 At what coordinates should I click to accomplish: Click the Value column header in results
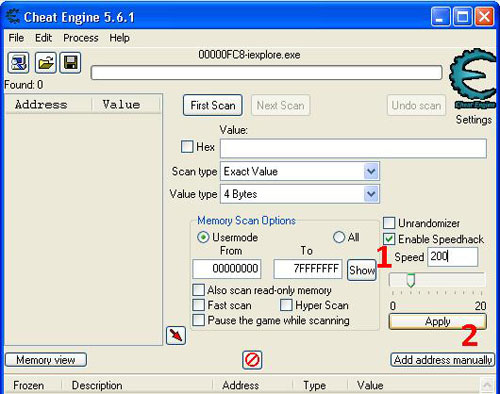pos(126,104)
